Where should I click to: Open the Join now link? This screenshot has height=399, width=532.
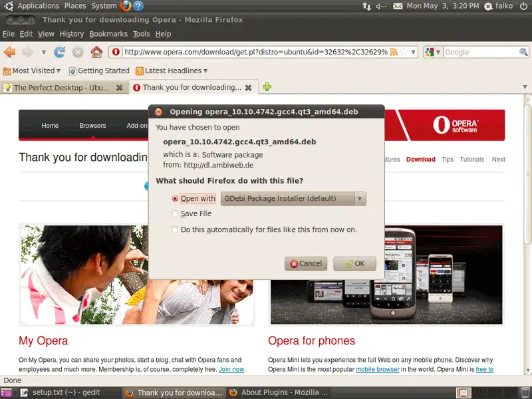pos(231,369)
